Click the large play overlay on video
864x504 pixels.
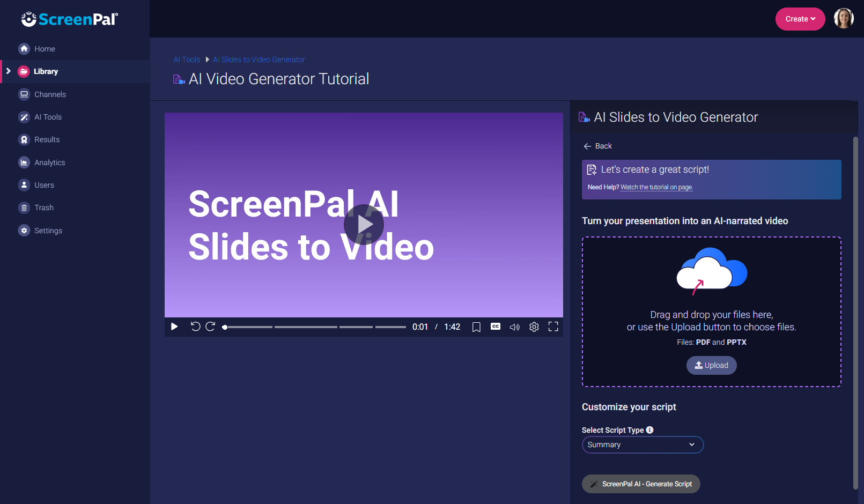[x=364, y=225]
